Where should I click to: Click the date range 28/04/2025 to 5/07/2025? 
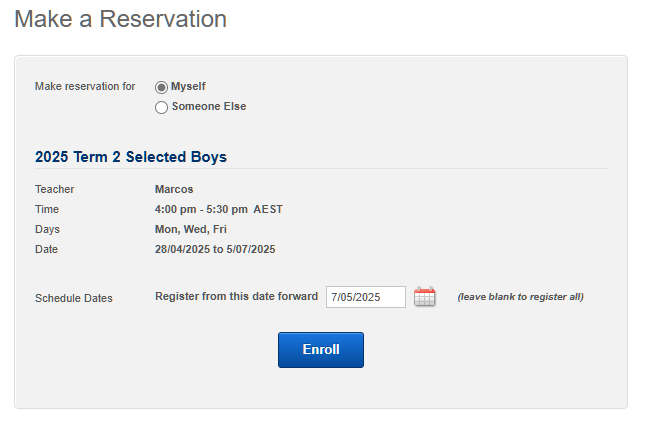pos(215,249)
